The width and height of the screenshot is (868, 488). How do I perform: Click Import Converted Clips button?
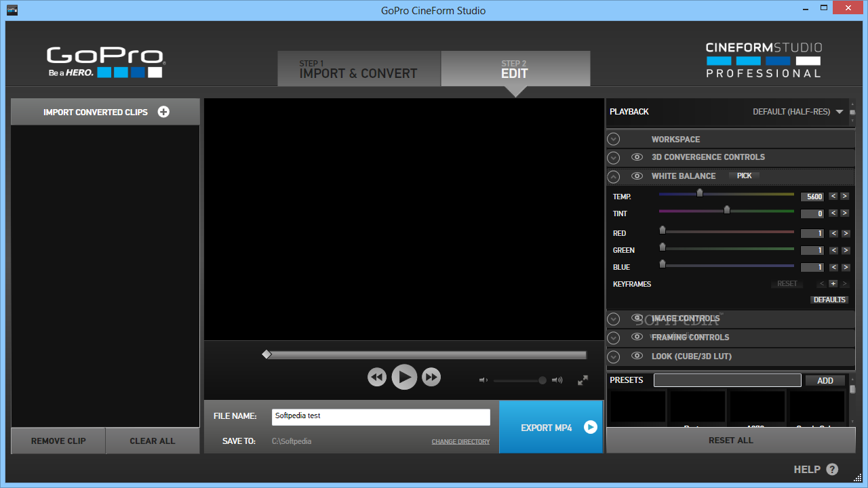pos(105,112)
